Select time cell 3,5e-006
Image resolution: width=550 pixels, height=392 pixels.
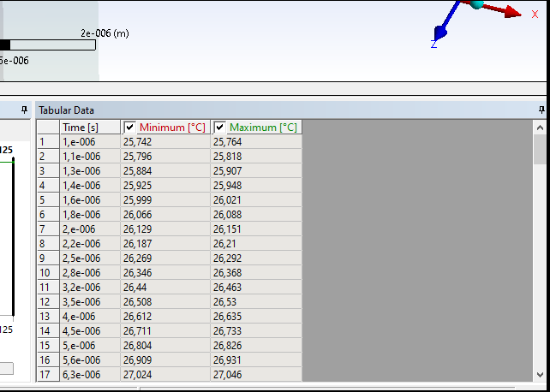click(90, 302)
